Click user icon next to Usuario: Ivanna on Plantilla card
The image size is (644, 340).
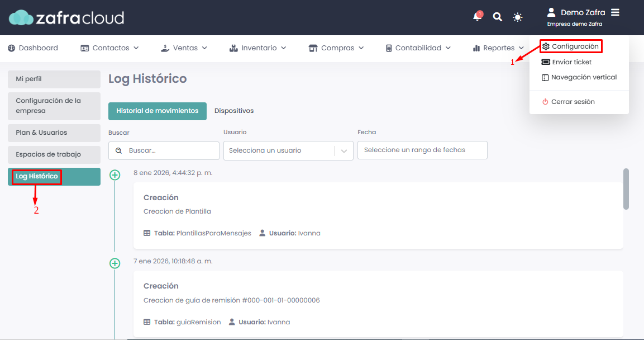coord(263,233)
